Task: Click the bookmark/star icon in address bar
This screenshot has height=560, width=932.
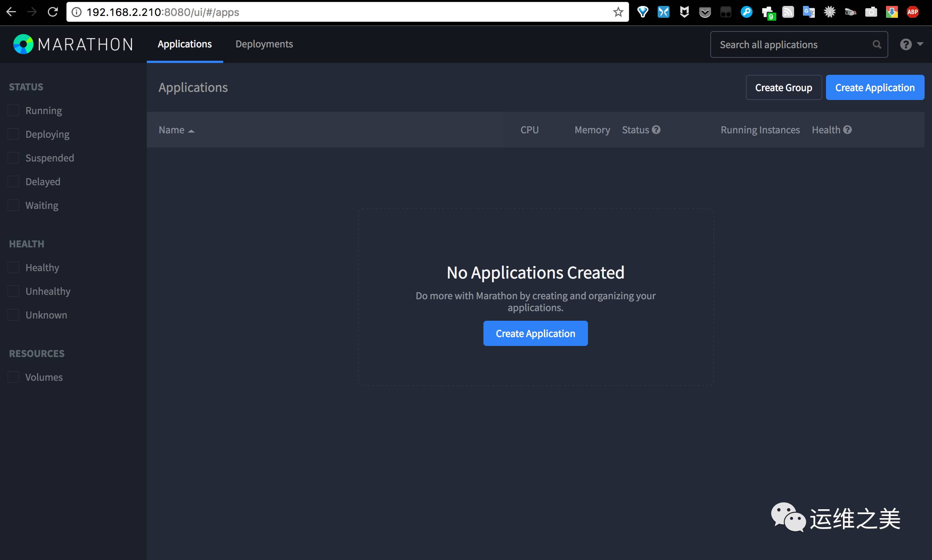Action: coord(618,11)
